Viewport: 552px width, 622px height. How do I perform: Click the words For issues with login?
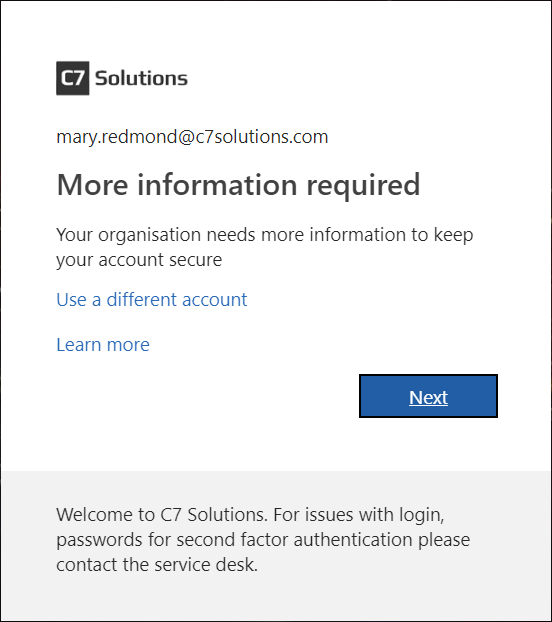[358, 515]
